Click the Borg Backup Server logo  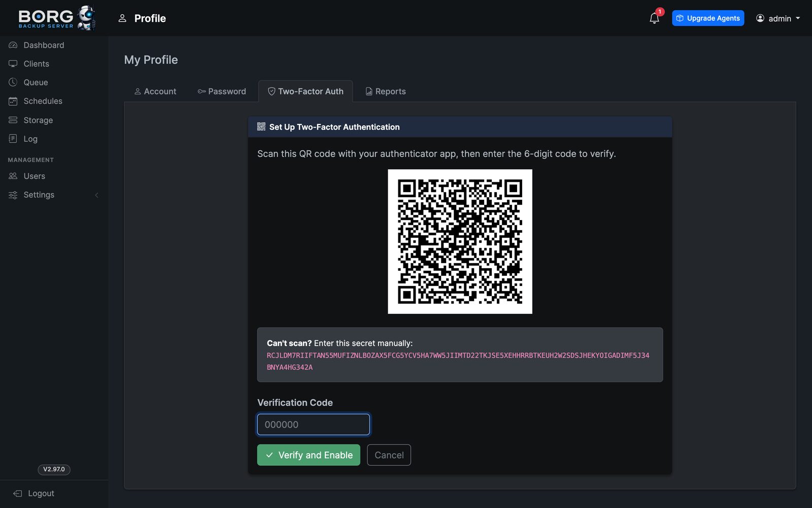click(57, 18)
